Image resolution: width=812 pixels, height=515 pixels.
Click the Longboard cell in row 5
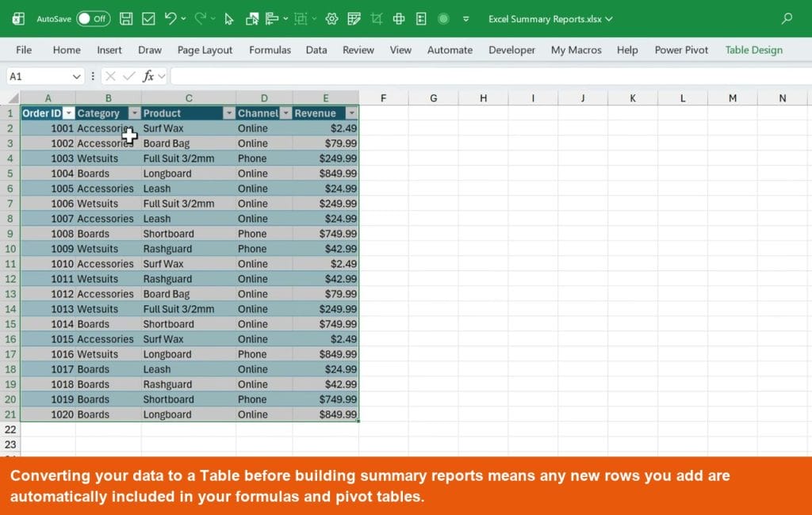point(189,174)
